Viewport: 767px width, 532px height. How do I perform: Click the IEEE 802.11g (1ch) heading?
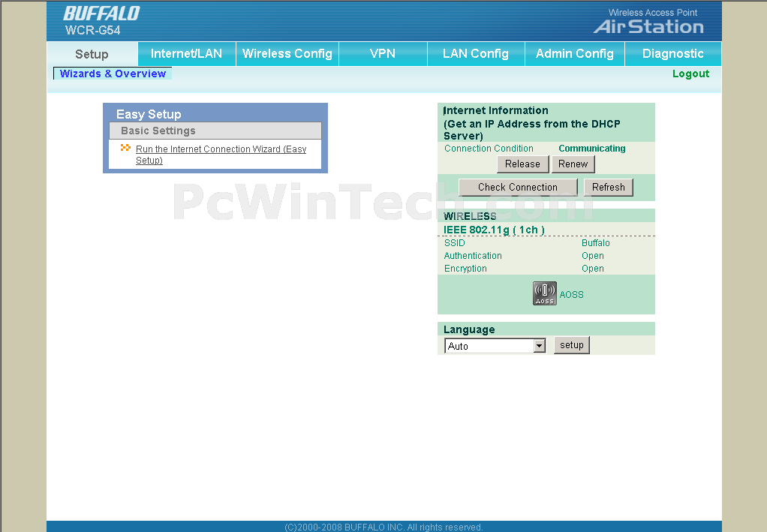pyautogui.click(x=494, y=230)
